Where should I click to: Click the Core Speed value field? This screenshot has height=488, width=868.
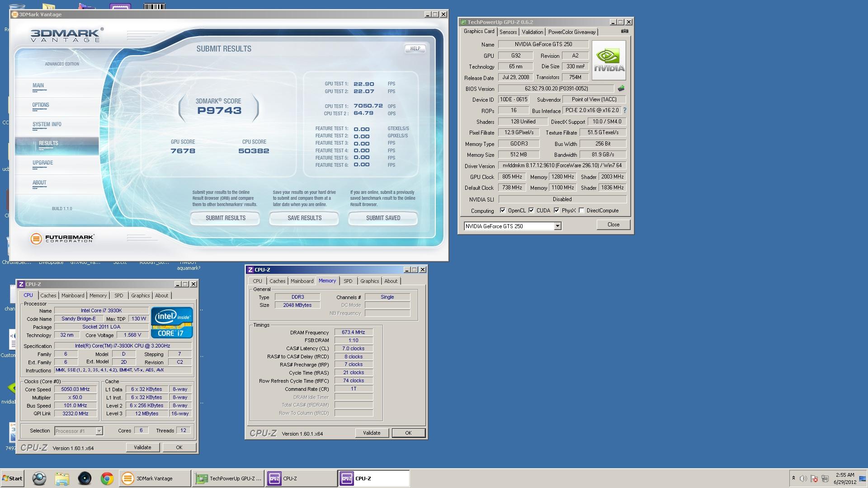tap(75, 389)
